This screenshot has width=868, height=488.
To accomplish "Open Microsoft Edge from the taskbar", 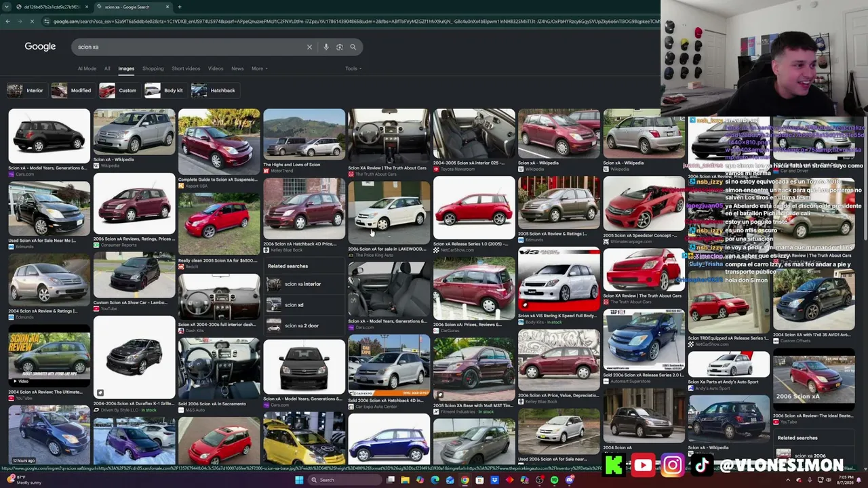I will [x=435, y=480].
